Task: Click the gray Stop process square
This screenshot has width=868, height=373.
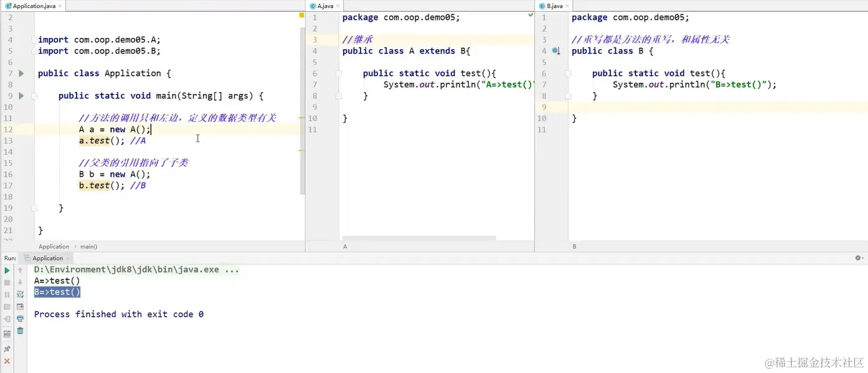Action: coord(7,282)
